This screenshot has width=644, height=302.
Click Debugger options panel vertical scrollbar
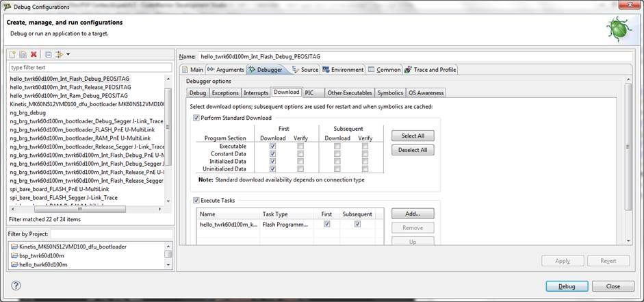(x=628, y=147)
